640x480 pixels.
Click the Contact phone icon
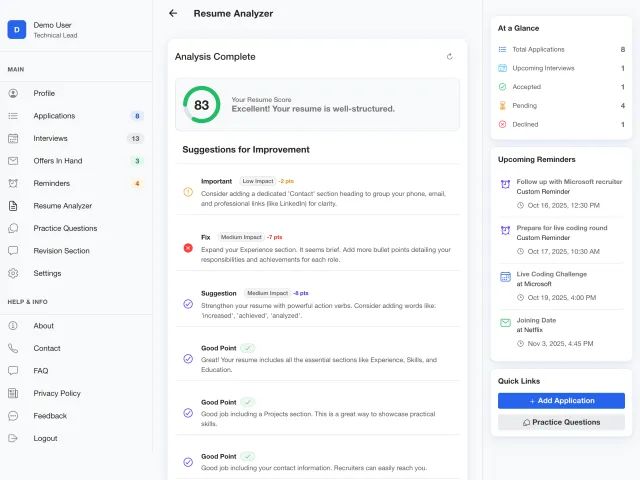tap(13, 348)
